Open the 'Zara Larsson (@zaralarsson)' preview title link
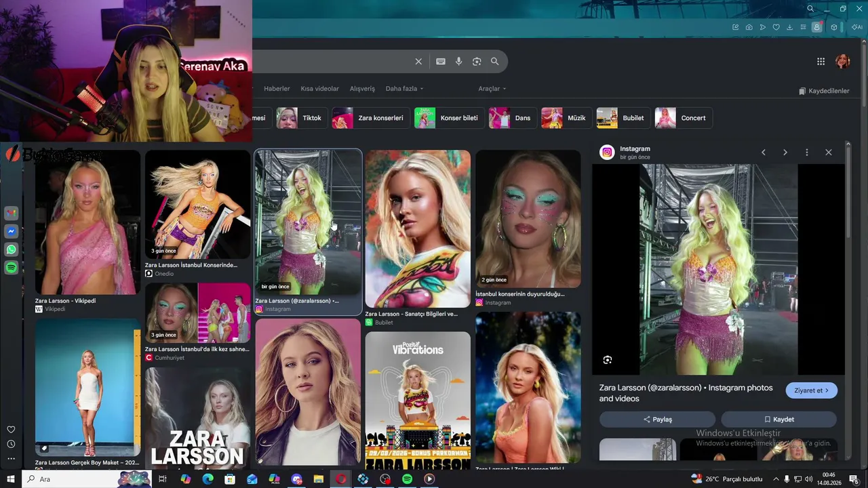 [x=686, y=393]
